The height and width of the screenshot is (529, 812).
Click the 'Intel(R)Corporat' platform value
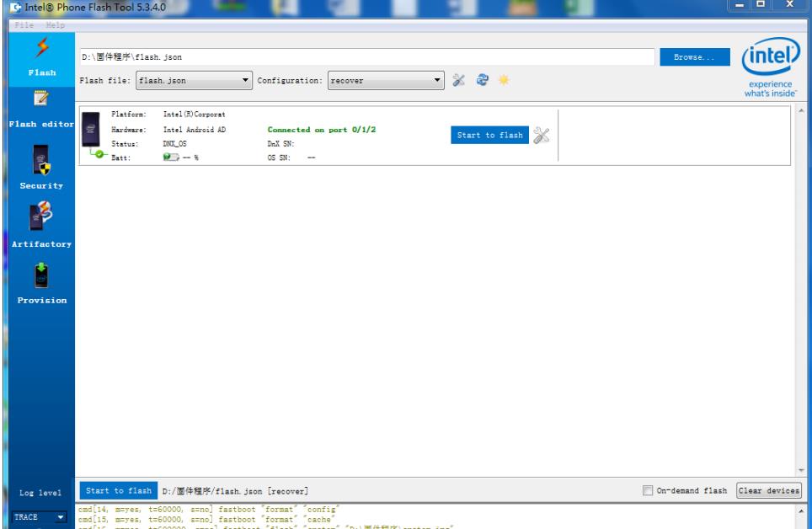click(195, 114)
